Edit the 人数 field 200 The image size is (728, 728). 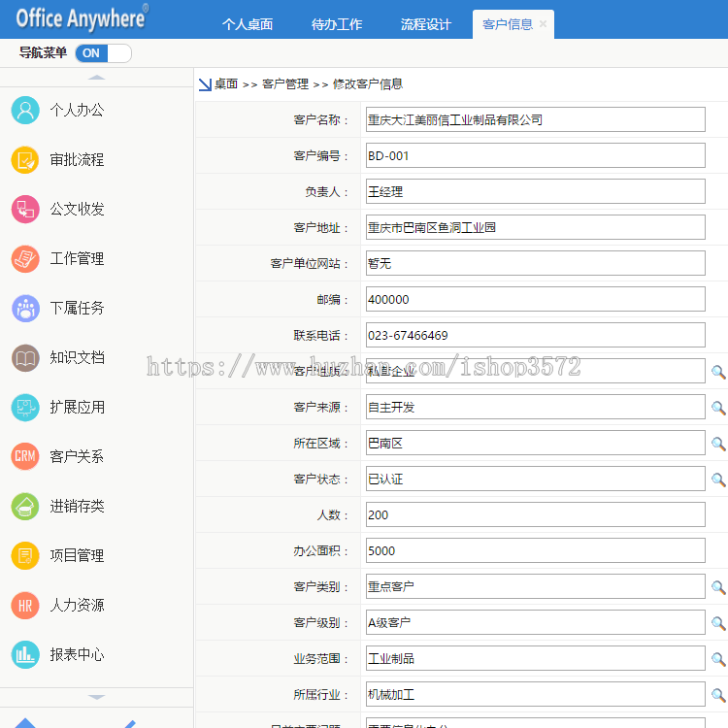[535, 514]
